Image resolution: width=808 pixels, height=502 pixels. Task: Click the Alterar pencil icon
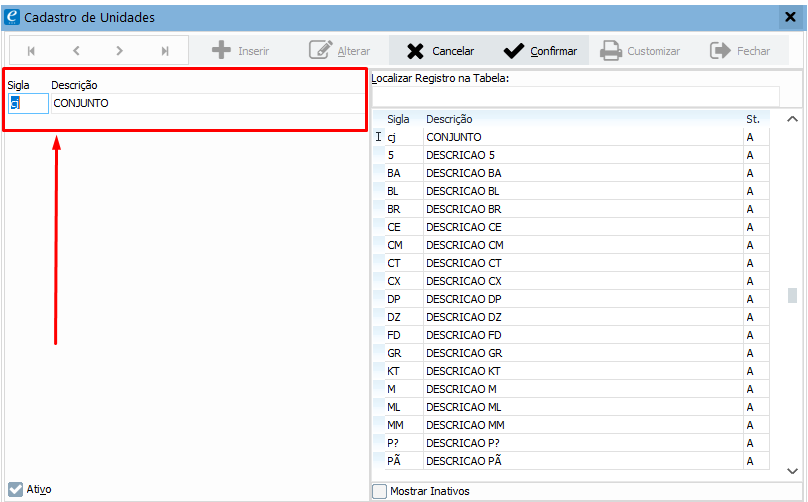[x=321, y=51]
